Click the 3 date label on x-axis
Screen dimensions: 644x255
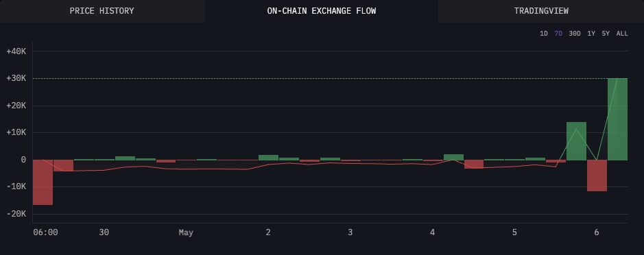(350, 232)
